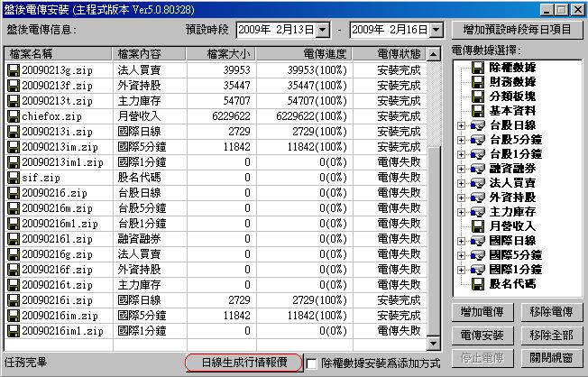Image resolution: width=588 pixels, height=377 pixels.
Task: Click the network icon for 主力庫存
Action: [478, 212]
